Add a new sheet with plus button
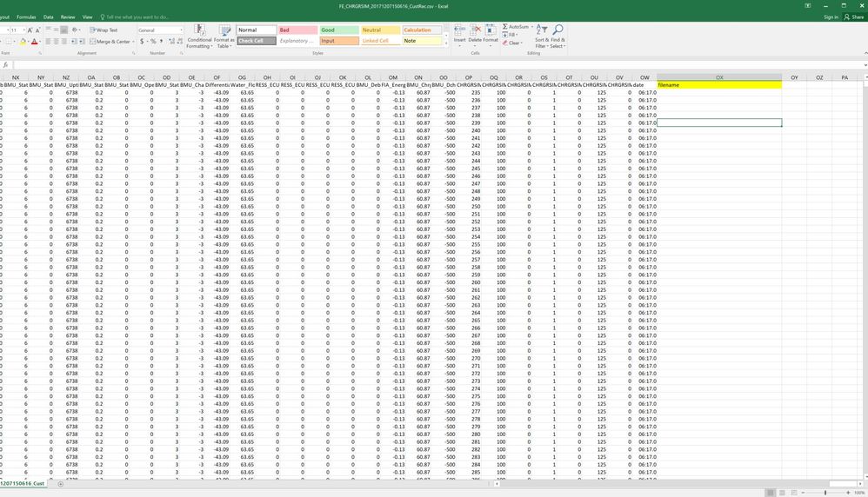868x497 pixels. (x=60, y=484)
